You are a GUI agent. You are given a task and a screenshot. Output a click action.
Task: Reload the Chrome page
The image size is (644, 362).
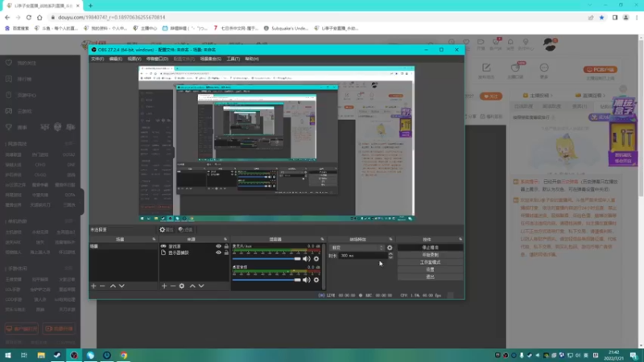coord(29,17)
